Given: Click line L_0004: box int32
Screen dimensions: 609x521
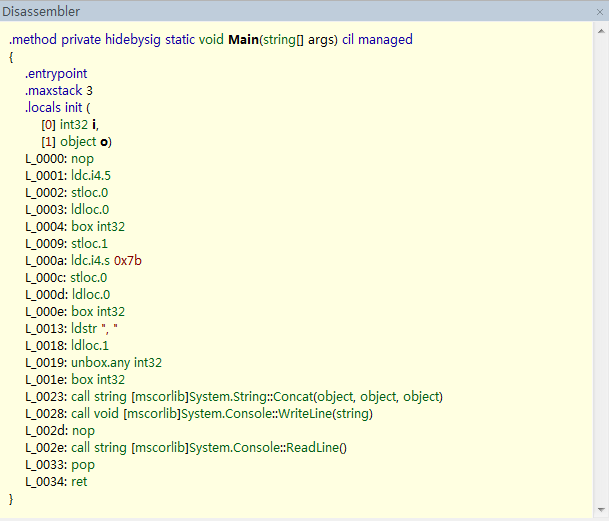Looking at the screenshot, I should [75, 227].
